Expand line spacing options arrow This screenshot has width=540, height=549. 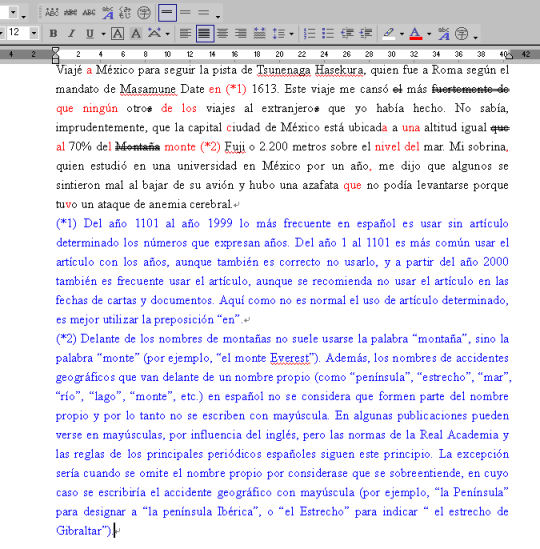pos(291,34)
